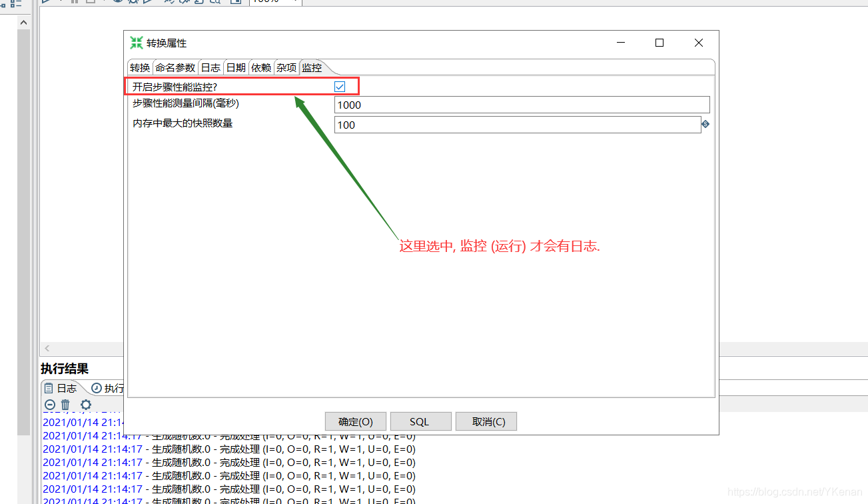868x504 pixels.
Task: Open the 日志 tab in the dialog
Action: 211,68
